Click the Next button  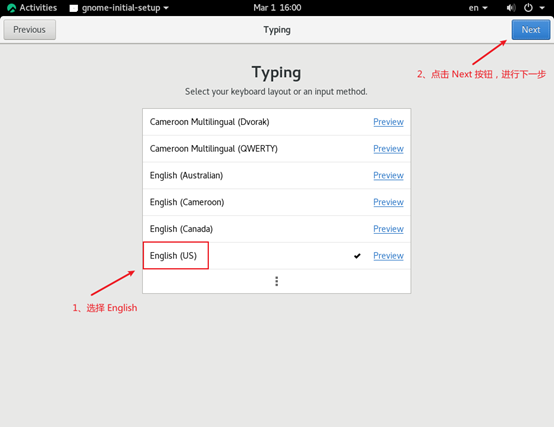pyautogui.click(x=531, y=30)
